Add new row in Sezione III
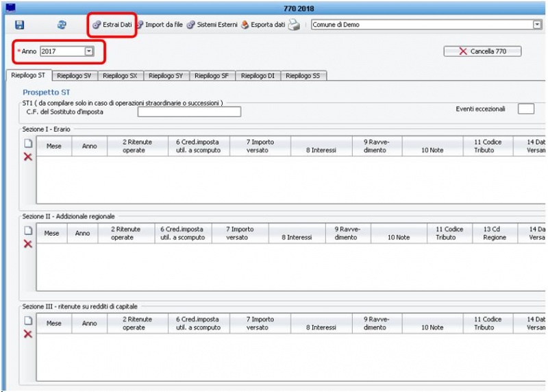Viewport: 548px width, 392px height. (28, 320)
